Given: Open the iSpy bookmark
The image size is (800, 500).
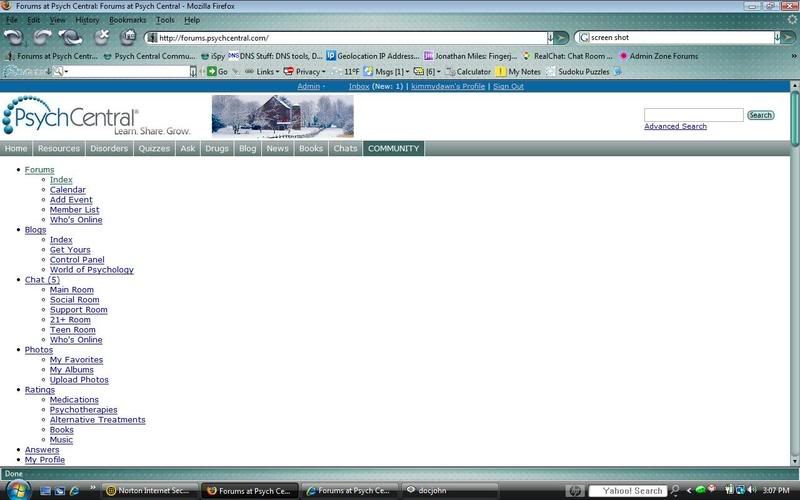Looking at the screenshot, I should click(213, 56).
